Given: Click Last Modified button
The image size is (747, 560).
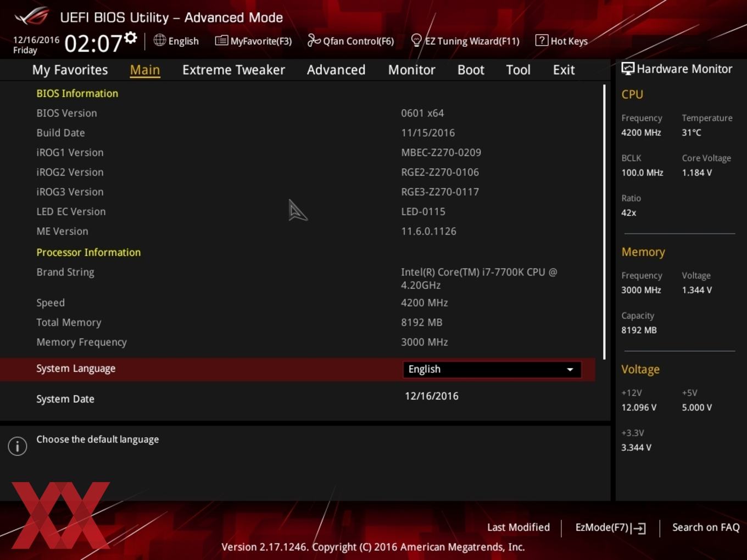Looking at the screenshot, I should pyautogui.click(x=519, y=527).
